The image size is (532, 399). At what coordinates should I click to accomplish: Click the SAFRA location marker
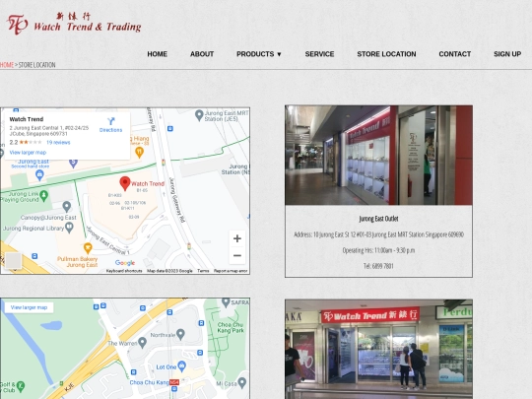pos(226,302)
